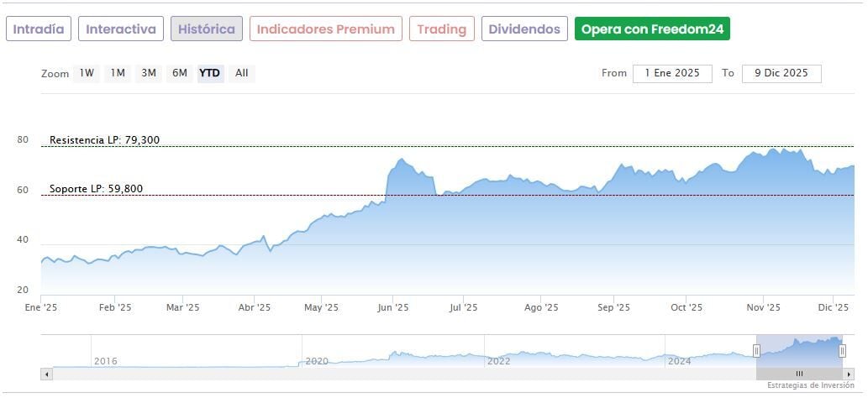Click the navigator's right range handle
868x398 pixels.
click(x=842, y=351)
